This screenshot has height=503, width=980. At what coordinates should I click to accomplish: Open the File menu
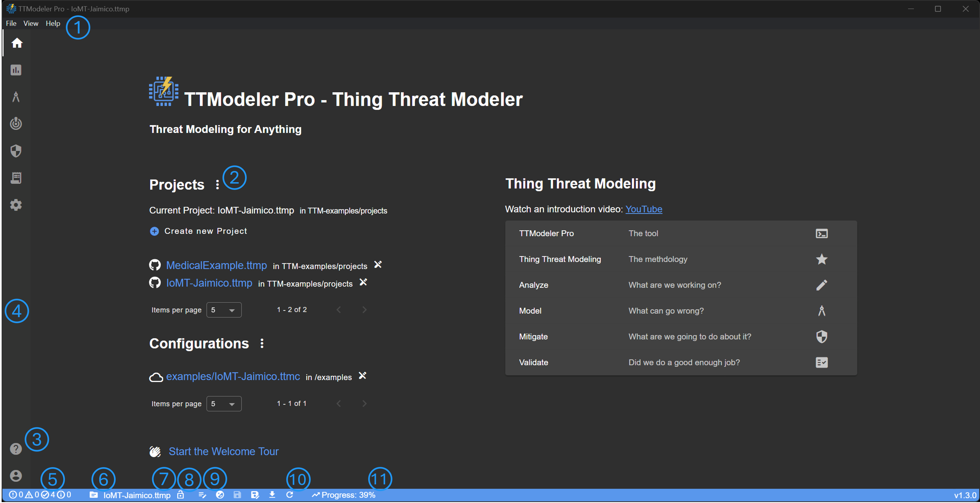click(x=11, y=23)
